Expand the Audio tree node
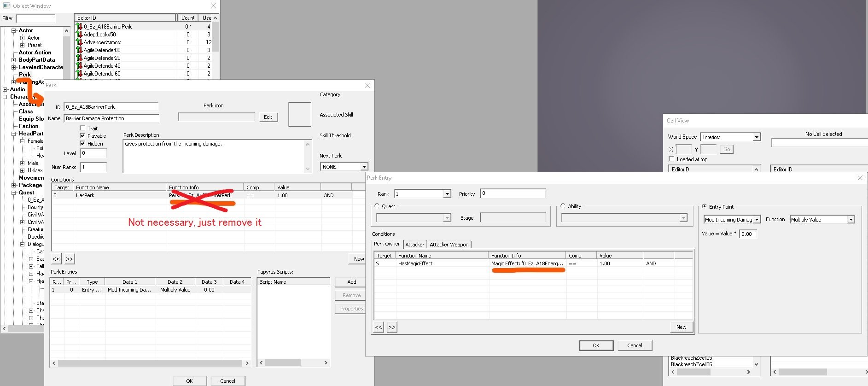 click(x=5, y=89)
